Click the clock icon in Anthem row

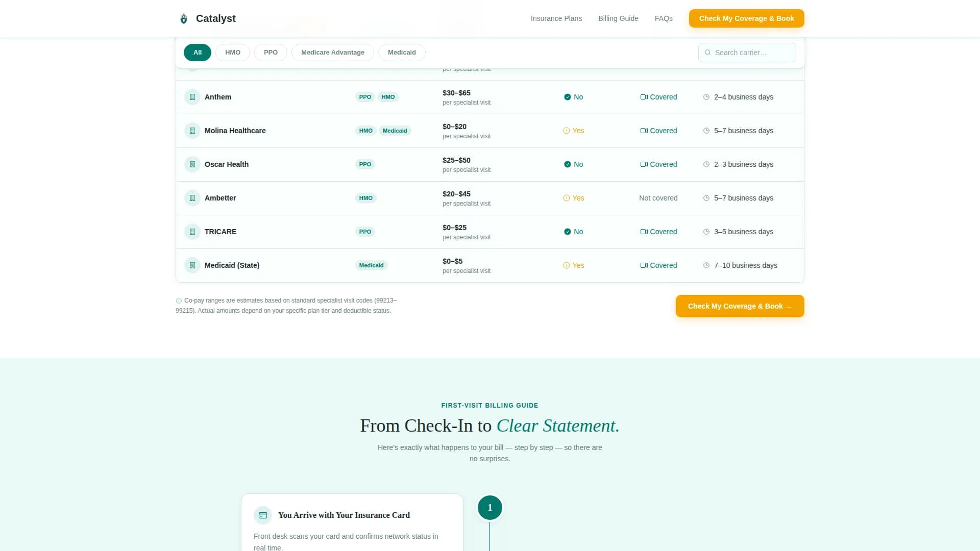[706, 97]
